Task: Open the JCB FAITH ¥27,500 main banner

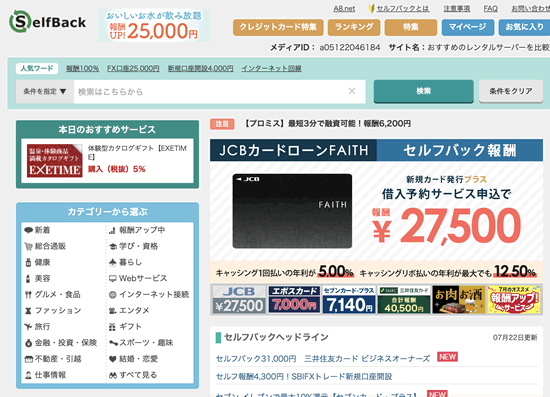Action: pyautogui.click(x=376, y=211)
